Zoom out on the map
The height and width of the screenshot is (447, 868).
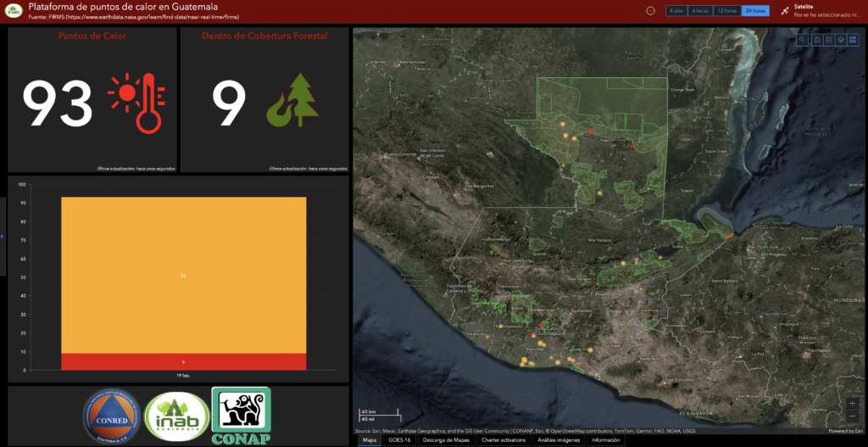(x=852, y=417)
